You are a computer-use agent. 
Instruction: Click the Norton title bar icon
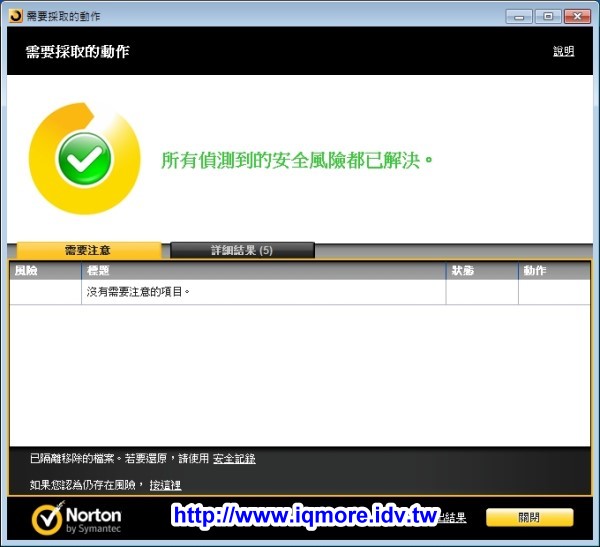point(16,16)
